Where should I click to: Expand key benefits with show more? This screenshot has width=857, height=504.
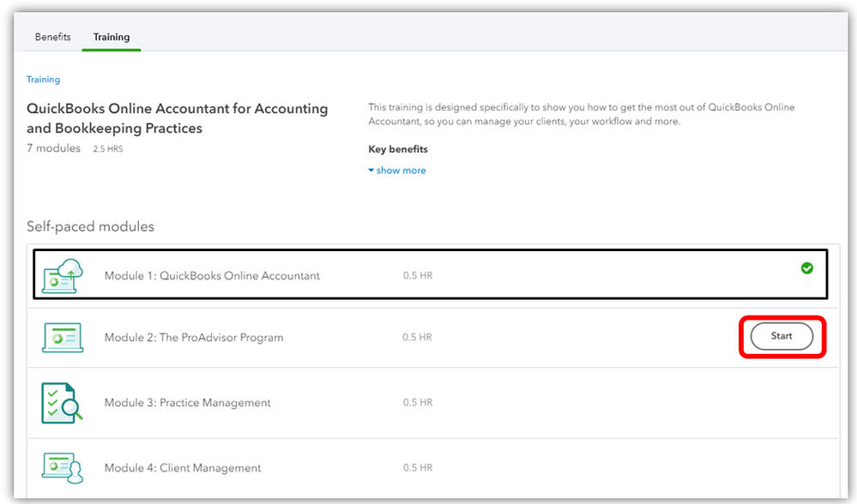pyautogui.click(x=397, y=171)
